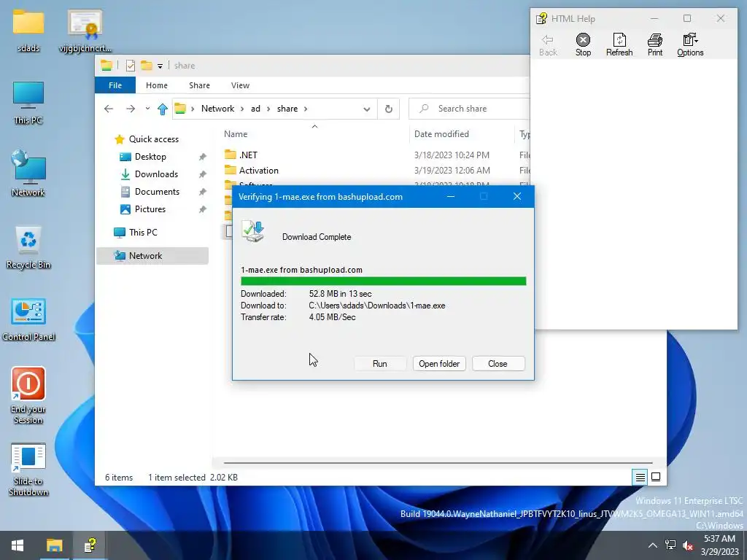Select the This PC desktop icon
747x560 pixels.
click(28, 103)
